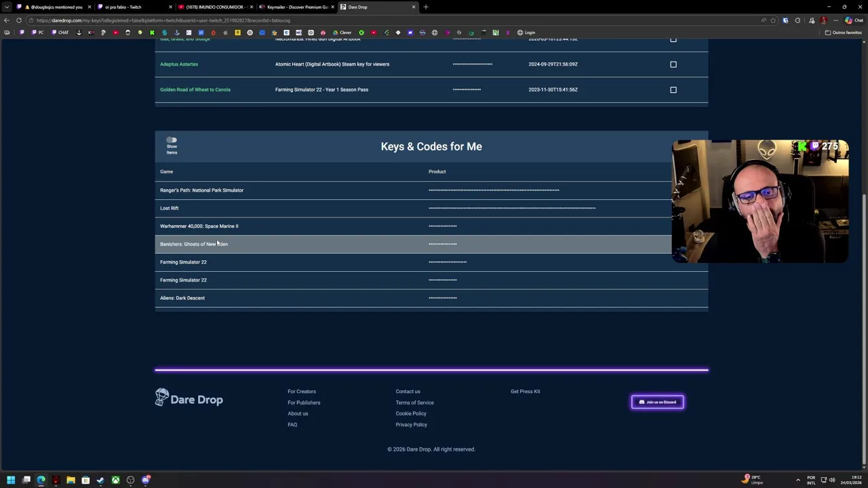Open the FAQ footer link

[292, 424]
